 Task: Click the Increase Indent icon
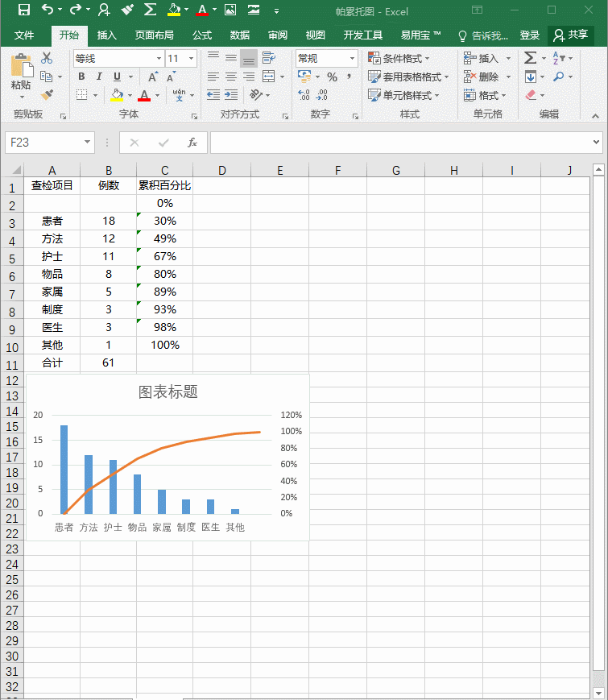[x=231, y=95]
